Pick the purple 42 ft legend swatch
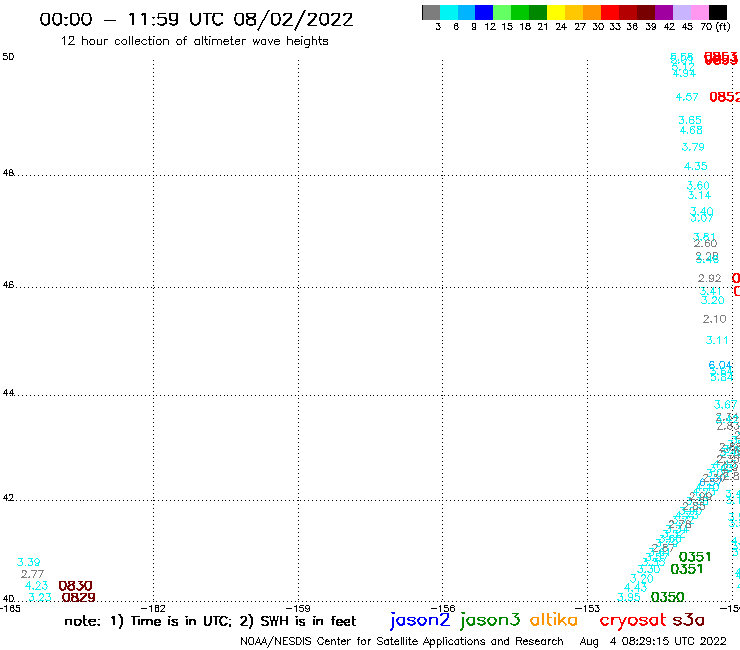740x650 pixels. coord(664,12)
